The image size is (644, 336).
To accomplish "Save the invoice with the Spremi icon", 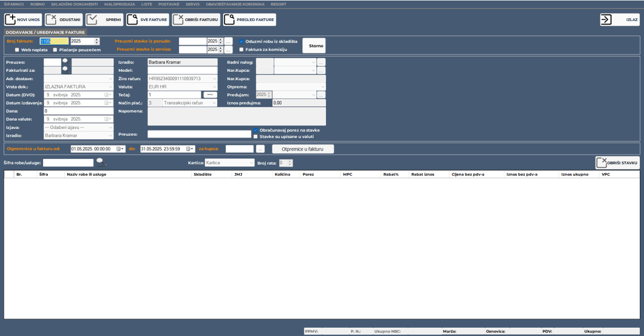I will [x=92, y=20].
